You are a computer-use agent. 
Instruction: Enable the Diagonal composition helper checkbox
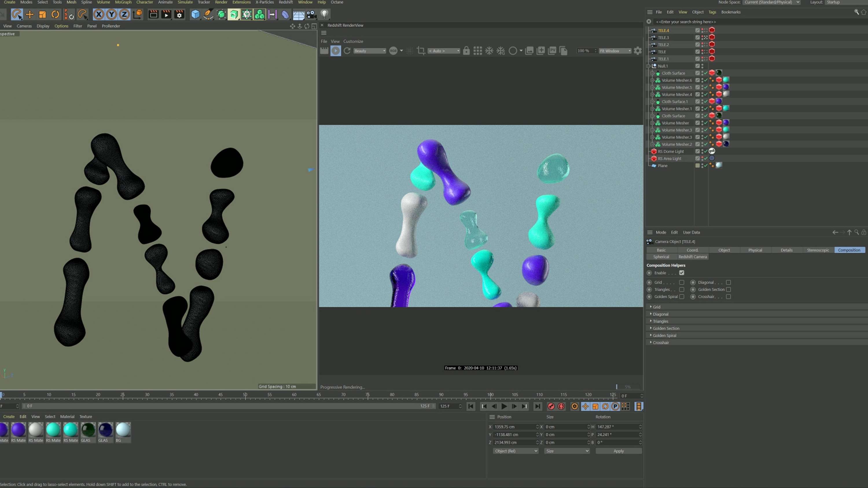coord(729,282)
